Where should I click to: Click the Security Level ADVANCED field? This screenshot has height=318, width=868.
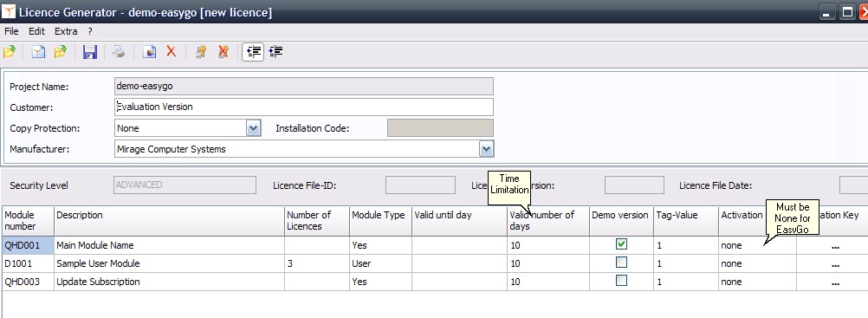(185, 185)
